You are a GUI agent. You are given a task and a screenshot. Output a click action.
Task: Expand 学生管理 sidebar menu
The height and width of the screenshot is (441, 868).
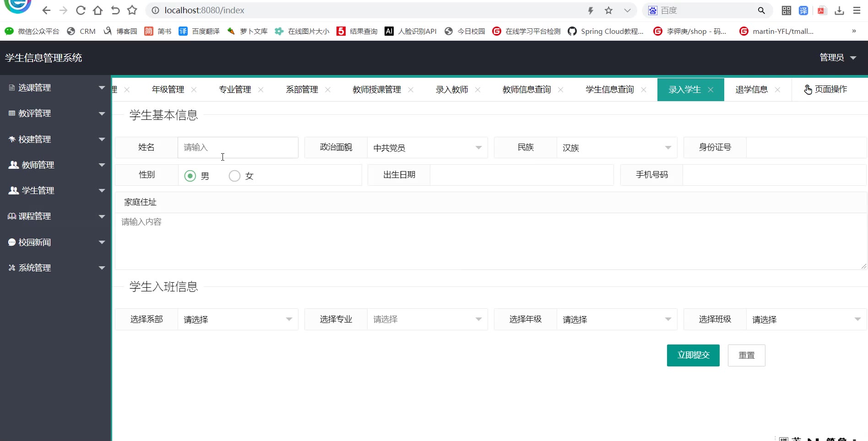click(x=56, y=190)
